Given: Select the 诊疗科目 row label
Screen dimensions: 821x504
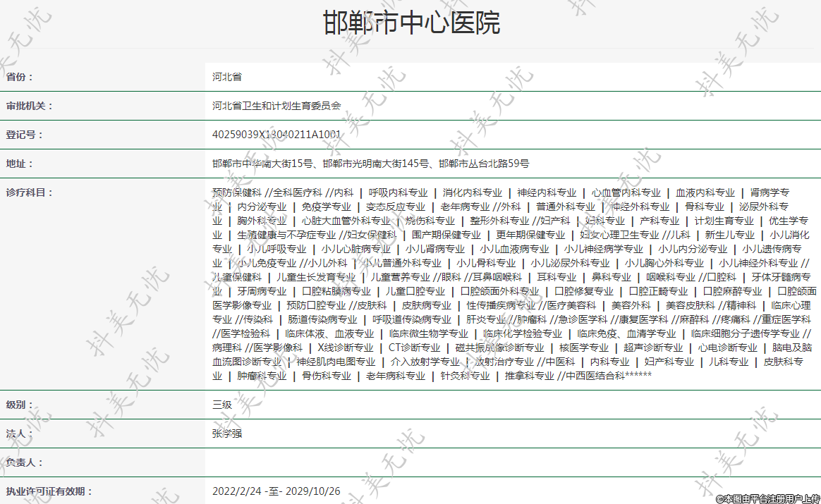Looking at the screenshot, I should 30,192.
